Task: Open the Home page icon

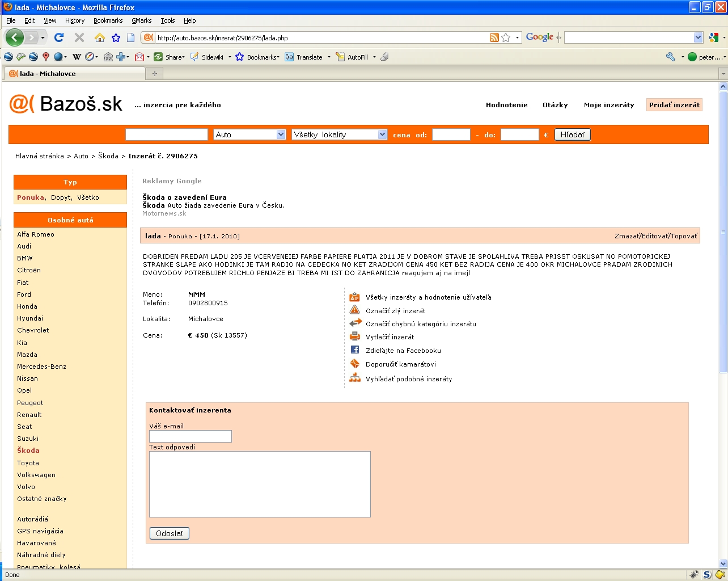Action: (100, 37)
